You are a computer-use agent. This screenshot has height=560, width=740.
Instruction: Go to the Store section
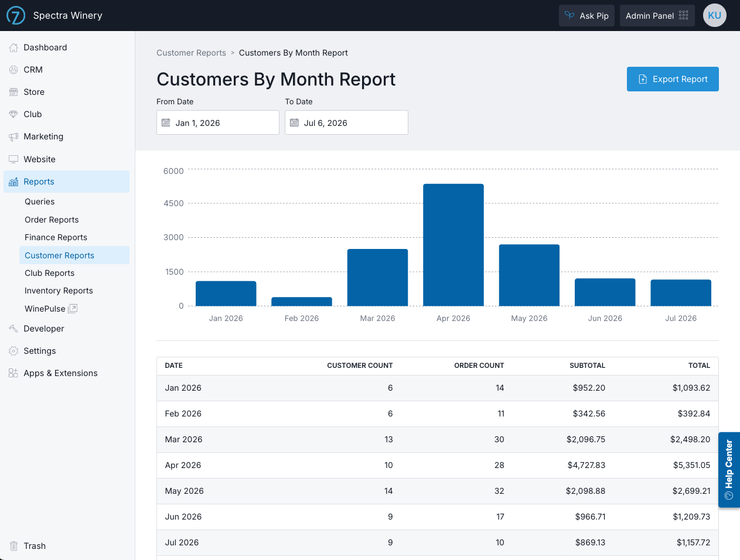tap(67, 92)
